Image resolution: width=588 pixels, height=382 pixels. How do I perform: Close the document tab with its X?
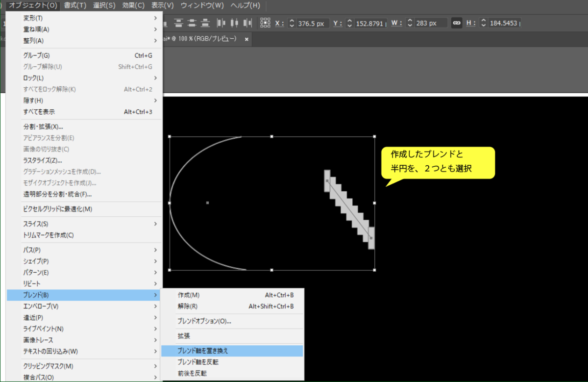[246, 39]
